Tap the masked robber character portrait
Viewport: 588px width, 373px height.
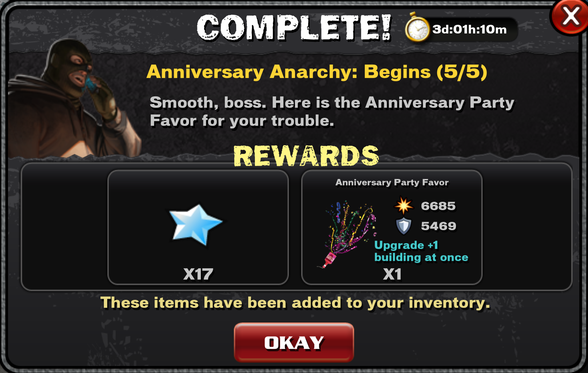73,99
